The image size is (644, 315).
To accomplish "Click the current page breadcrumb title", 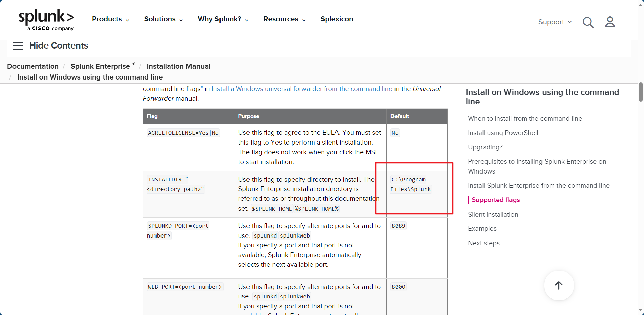I will coord(90,77).
